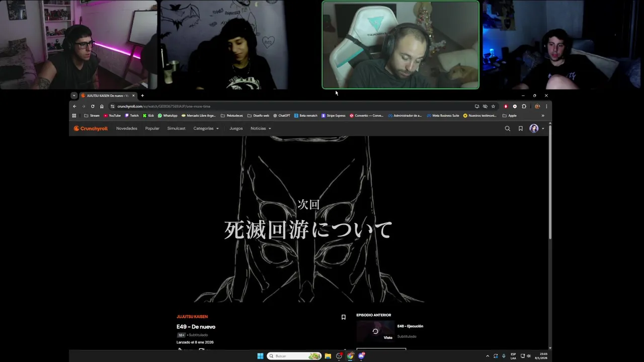The image size is (644, 362).
Task: Open the Administrador de a... bookmark
Action: point(405,116)
